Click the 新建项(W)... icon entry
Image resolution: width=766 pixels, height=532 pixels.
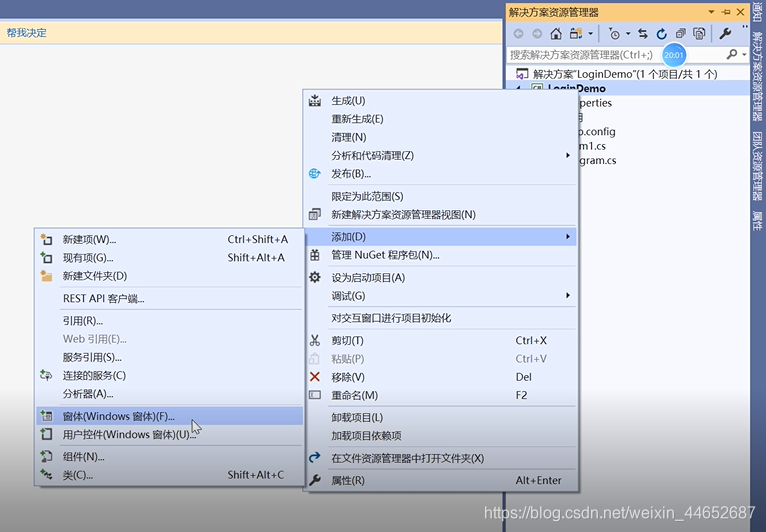coord(170,239)
